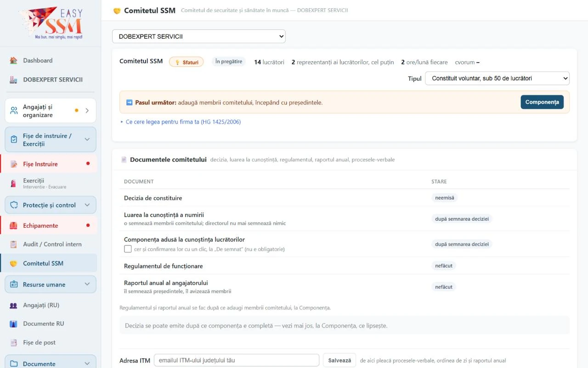The height and width of the screenshot is (368, 588).
Task: Click the folder icon on Documente
Action: pyautogui.click(x=14, y=364)
